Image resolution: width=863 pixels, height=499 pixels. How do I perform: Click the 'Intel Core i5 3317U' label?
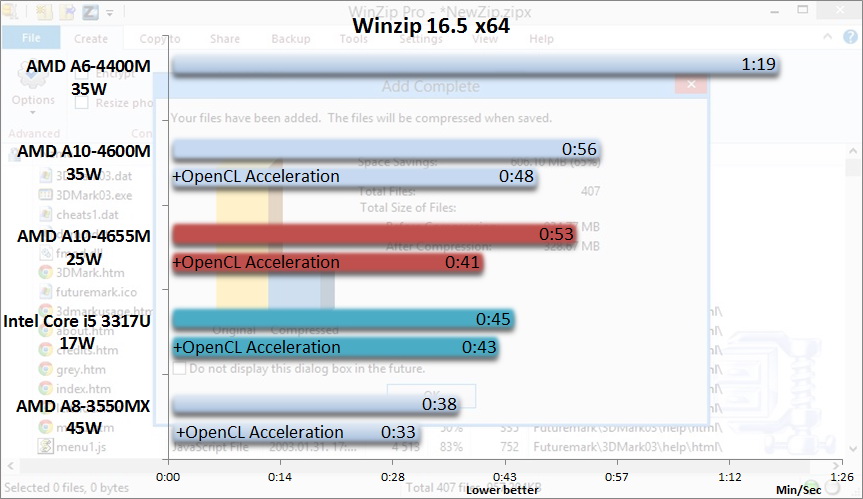(x=77, y=321)
